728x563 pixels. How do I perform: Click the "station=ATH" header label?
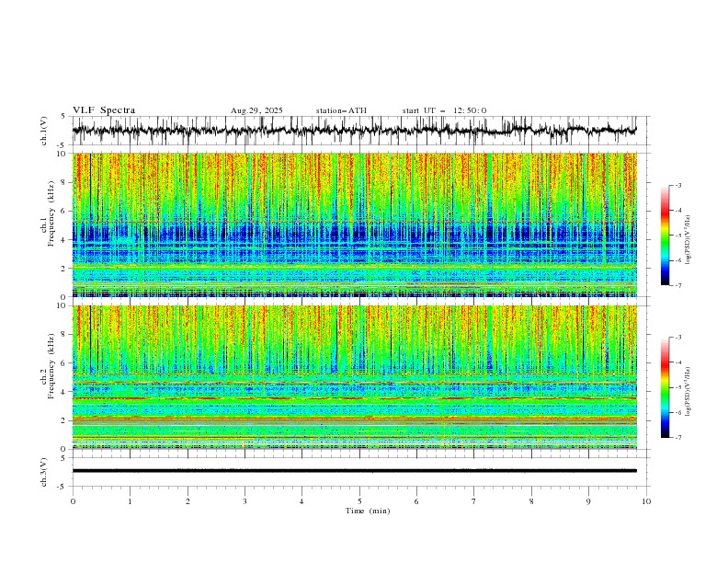tap(341, 110)
